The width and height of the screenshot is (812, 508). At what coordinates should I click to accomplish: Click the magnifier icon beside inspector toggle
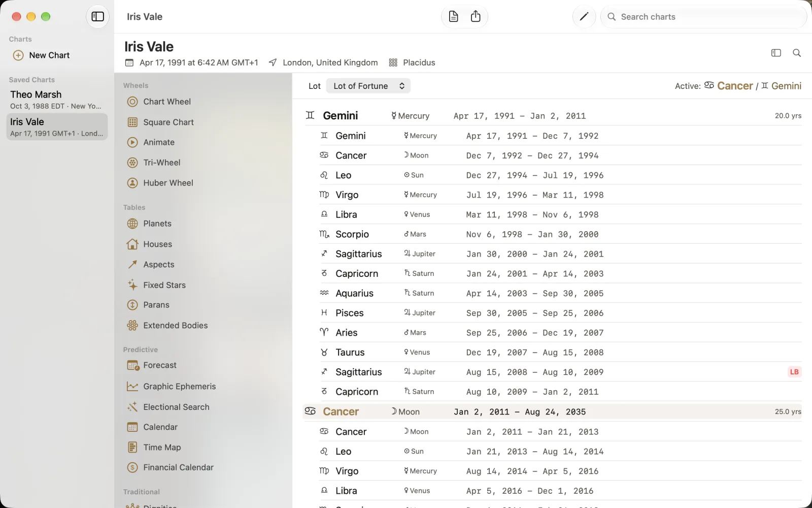(797, 53)
